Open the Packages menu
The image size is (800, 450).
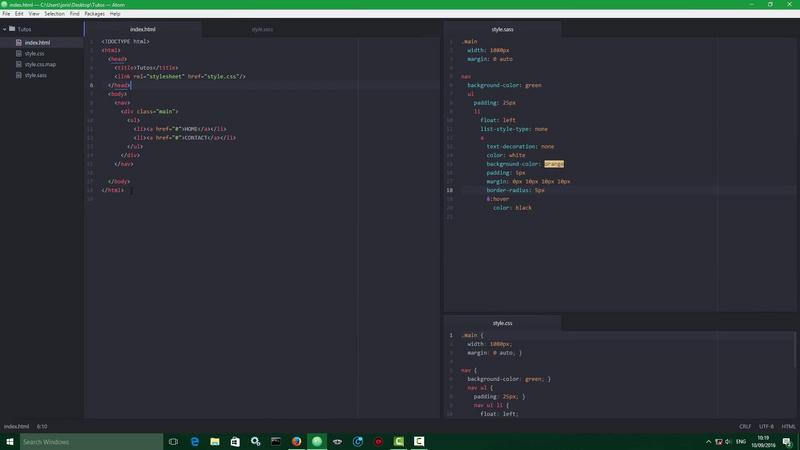94,14
